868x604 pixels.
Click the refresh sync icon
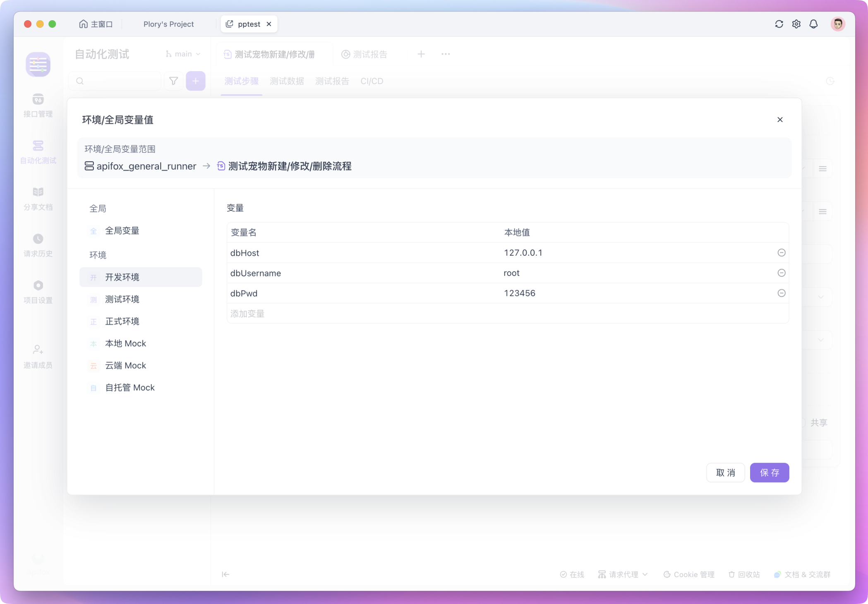(x=779, y=24)
